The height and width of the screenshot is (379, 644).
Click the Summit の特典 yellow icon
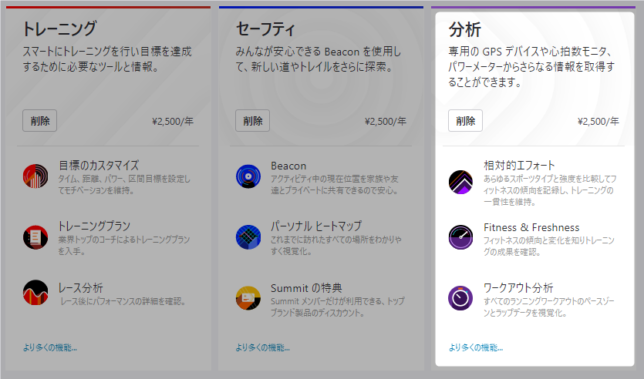(248, 298)
